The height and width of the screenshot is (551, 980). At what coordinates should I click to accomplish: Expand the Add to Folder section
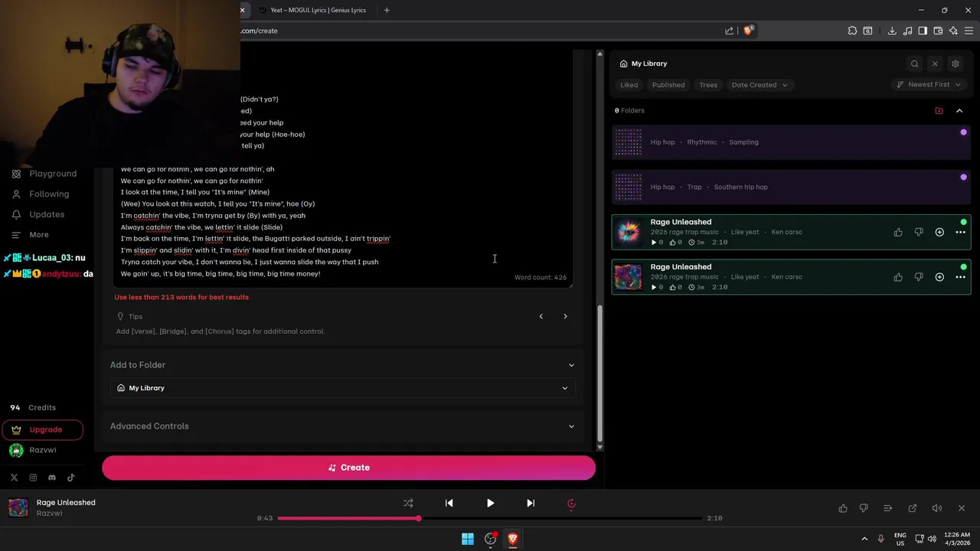571,365
